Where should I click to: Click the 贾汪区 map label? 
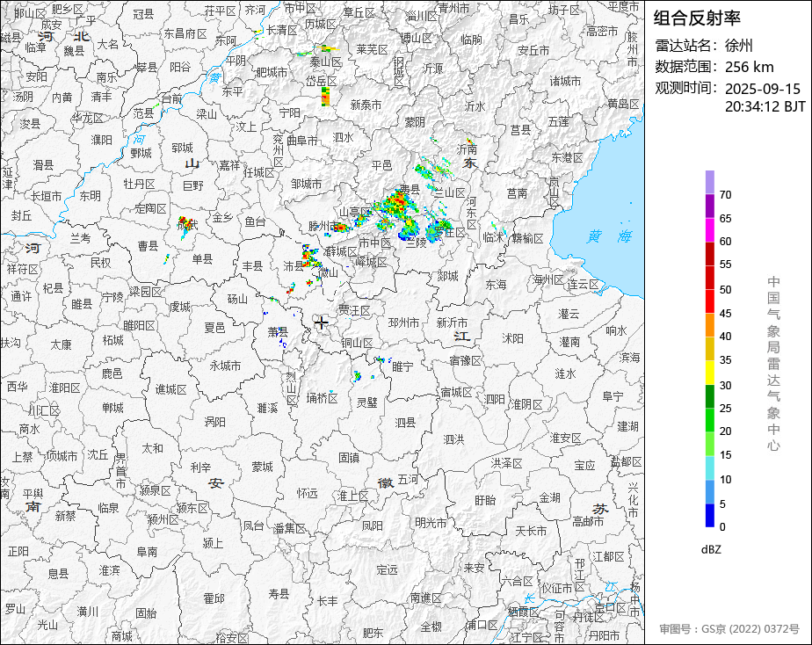(354, 310)
